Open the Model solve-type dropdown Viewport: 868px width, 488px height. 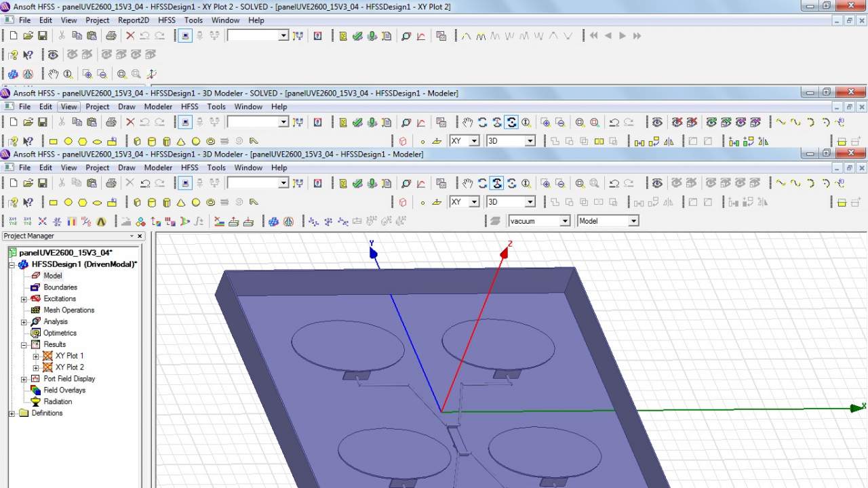tap(633, 221)
